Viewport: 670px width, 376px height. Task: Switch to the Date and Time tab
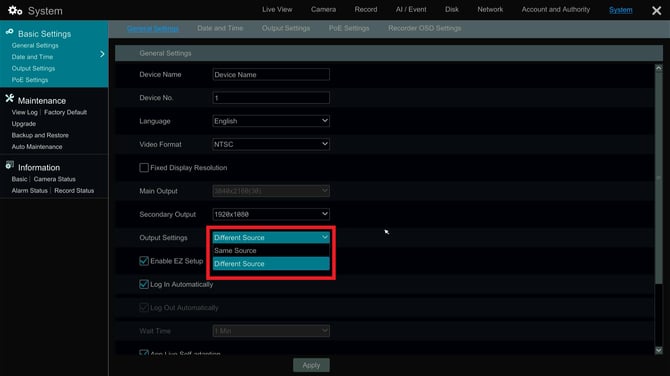pyautogui.click(x=220, y=28)
